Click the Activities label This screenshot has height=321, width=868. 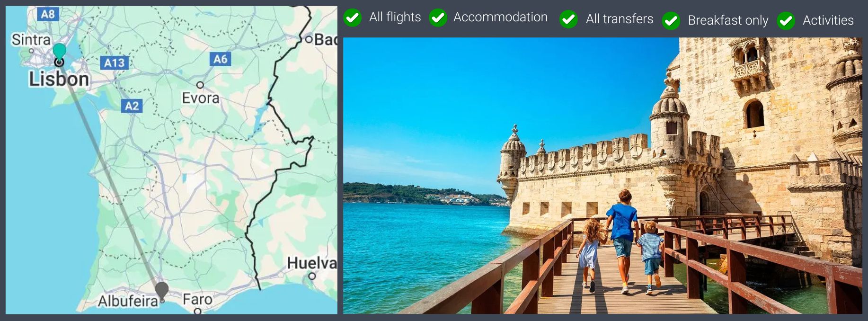pyautogui.click(x=828, y=20)
